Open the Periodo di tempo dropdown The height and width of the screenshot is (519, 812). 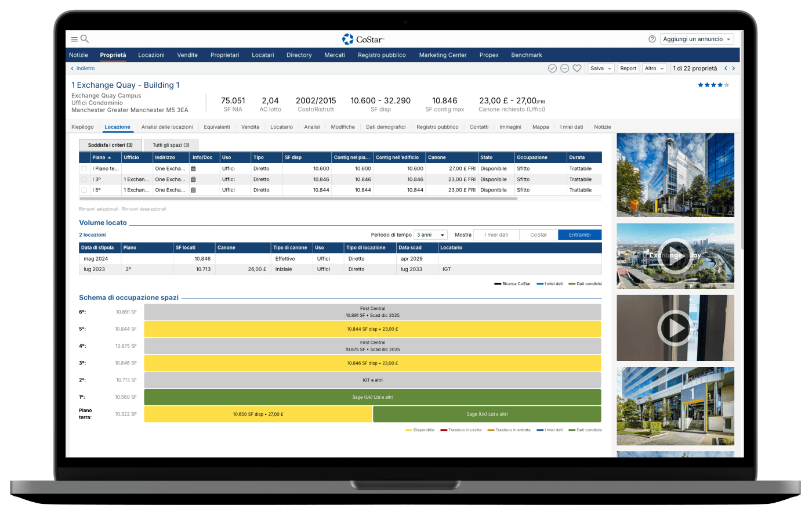pyautogui.click(x=430, y=235)
